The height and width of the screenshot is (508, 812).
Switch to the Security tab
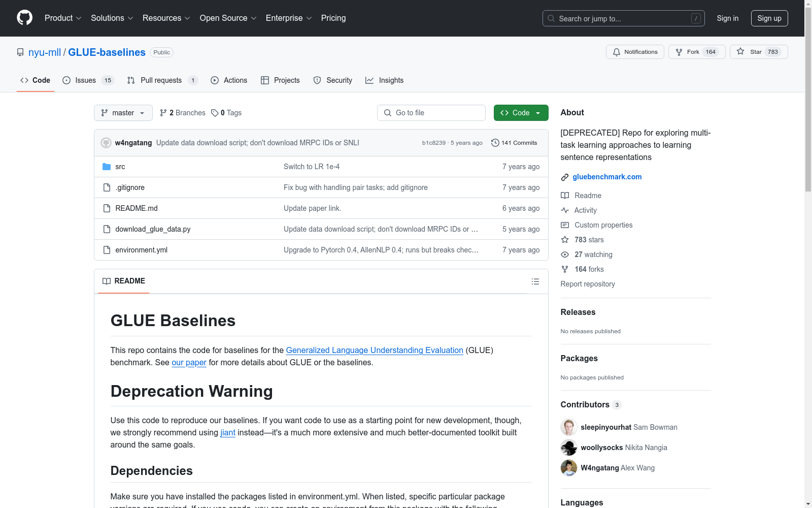click(333, 80)
